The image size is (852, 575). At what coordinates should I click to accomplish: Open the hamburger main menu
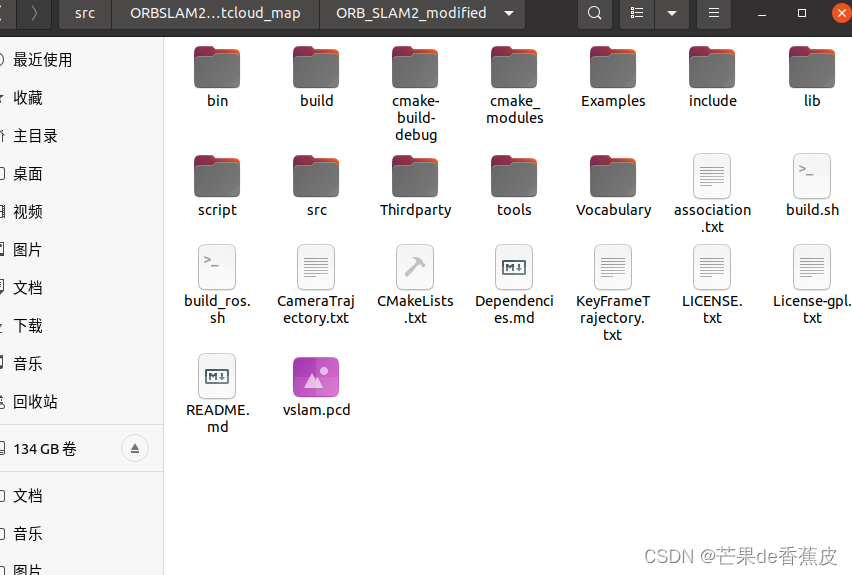point(714,13)
